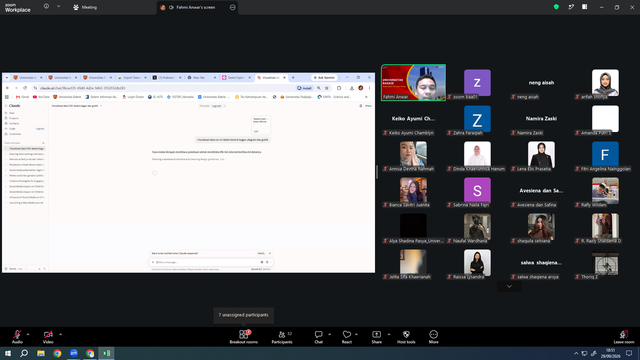Viewport: 640px width, 360px height.
Task: Open the Participants panel
Action: click(x=282, y=337)
